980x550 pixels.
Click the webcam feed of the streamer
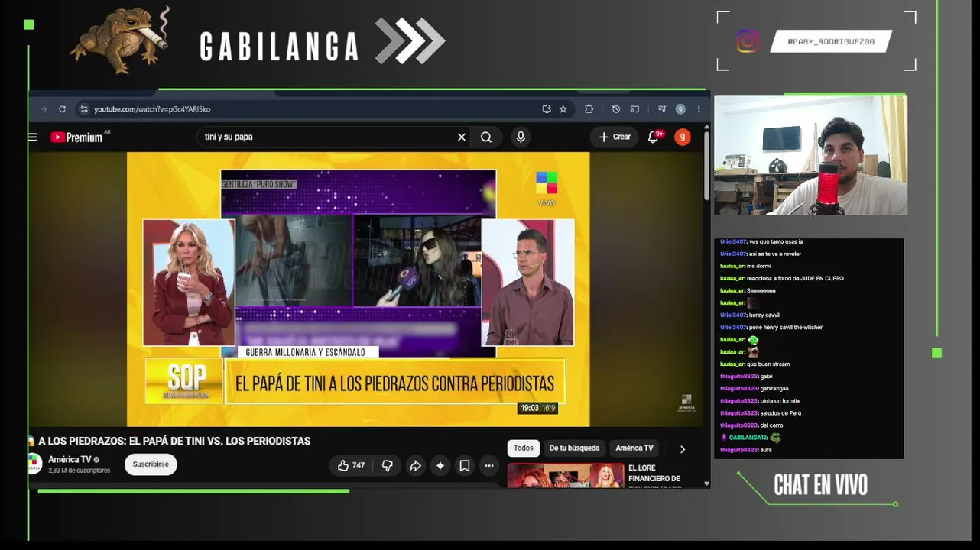[x=811, y=155]
